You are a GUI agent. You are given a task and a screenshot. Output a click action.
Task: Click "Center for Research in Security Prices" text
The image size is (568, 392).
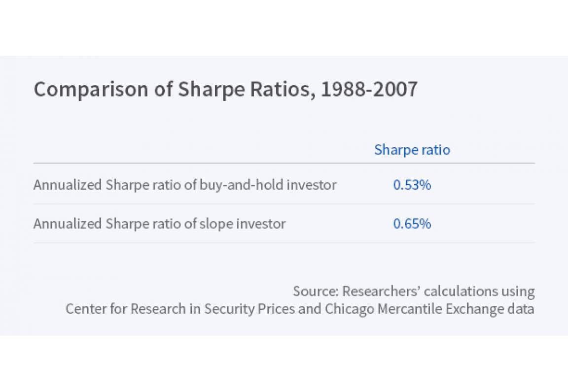193,309
